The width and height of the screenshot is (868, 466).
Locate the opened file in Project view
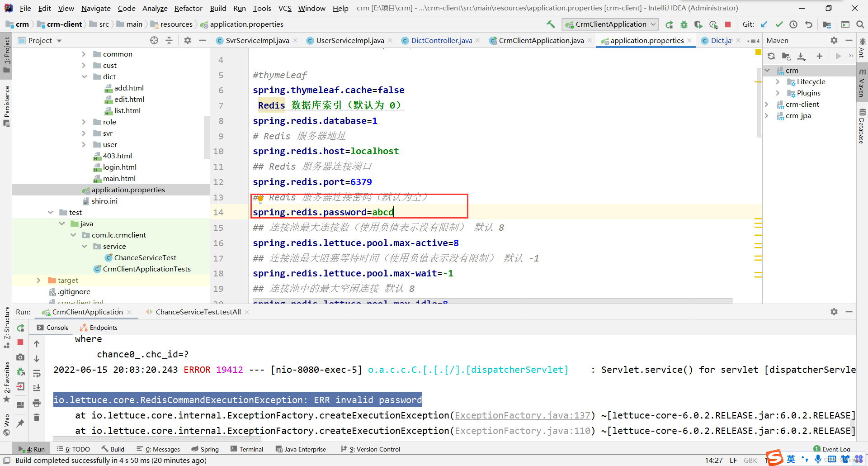[154, 40]
